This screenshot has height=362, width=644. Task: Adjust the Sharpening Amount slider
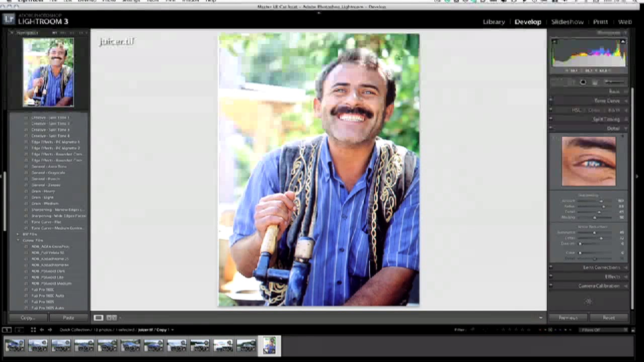(601, 201)
